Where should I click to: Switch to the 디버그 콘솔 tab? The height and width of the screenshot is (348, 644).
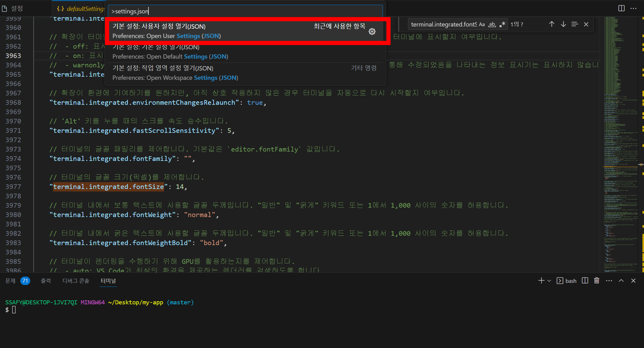tap(76, 281)
